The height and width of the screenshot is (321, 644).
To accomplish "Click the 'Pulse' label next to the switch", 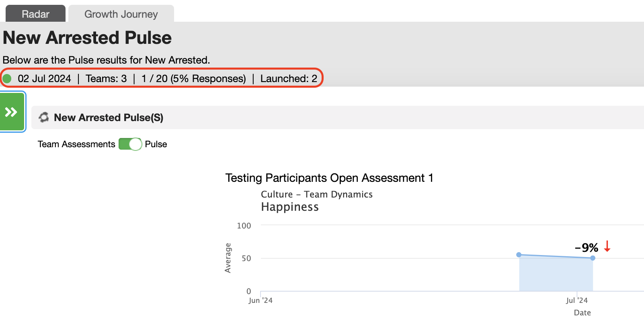I will click(156, 144).
